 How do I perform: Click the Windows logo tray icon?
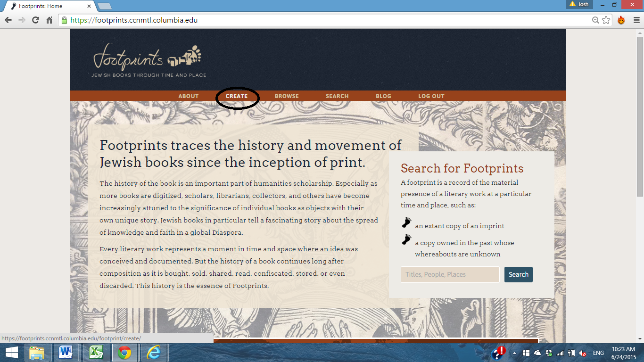point(526,353)
